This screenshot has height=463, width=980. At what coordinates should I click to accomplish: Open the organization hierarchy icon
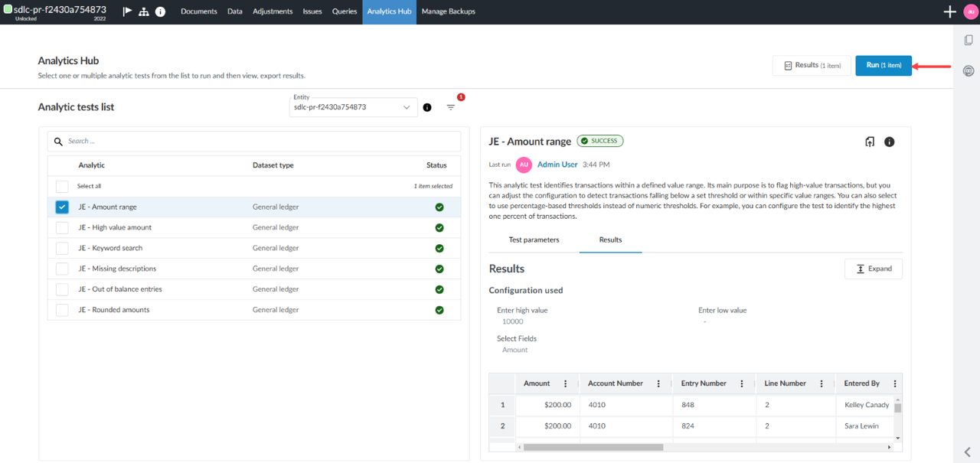point(143,11)
